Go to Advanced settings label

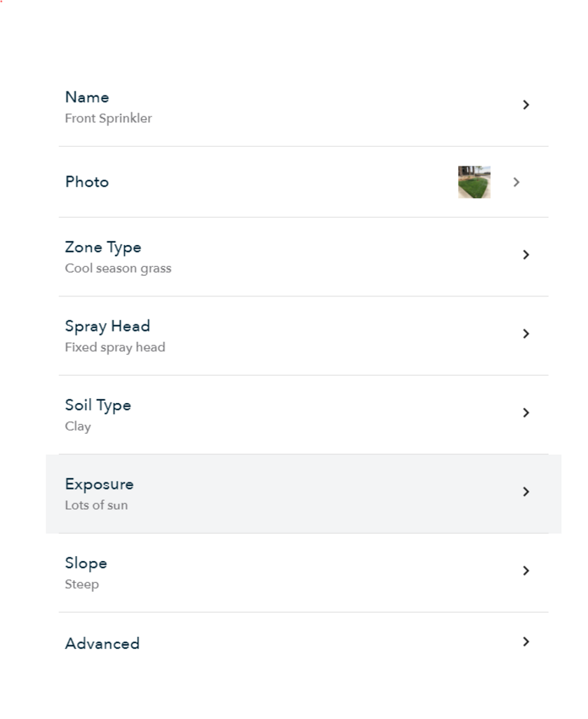[102, 643]
